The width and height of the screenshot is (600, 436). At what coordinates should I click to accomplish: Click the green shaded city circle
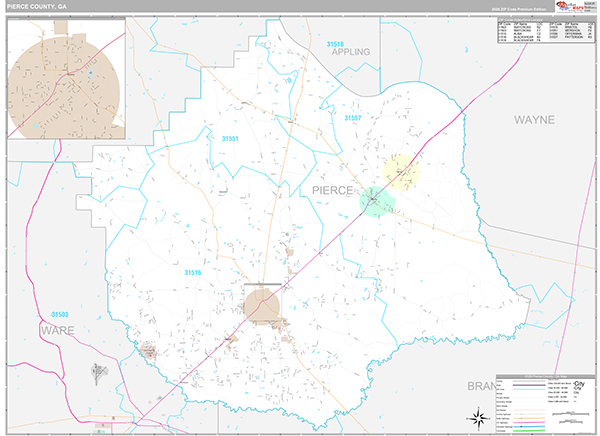(376, 201)
